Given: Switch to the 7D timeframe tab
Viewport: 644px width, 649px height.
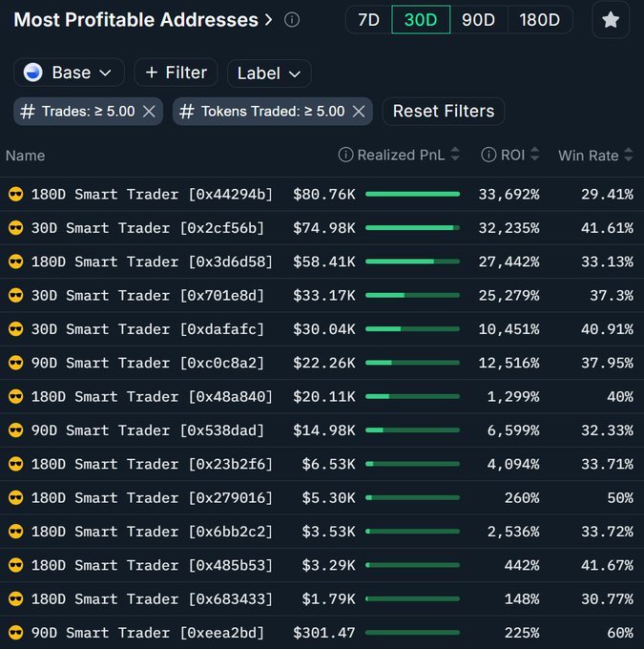Looking at the screenshot, I should pos(368,20).
